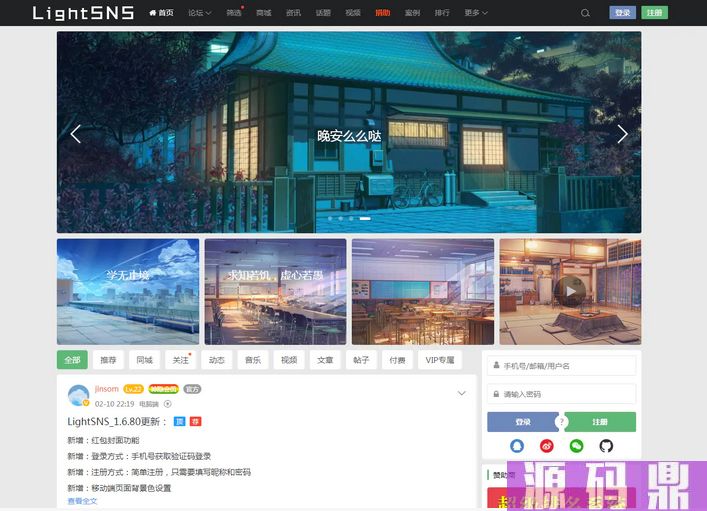Click the 查看全文 link
The height and width of the screenshot is (511, 707).
[x=82, y=501]
